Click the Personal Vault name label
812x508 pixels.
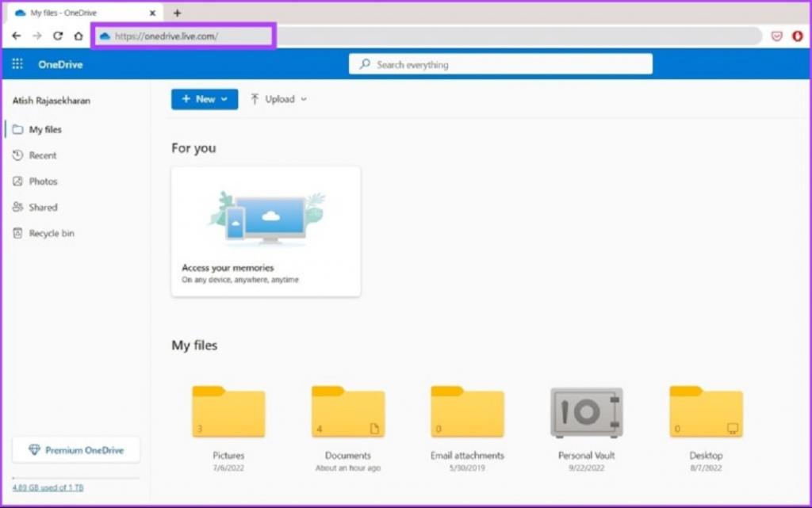tap(586, 456)
